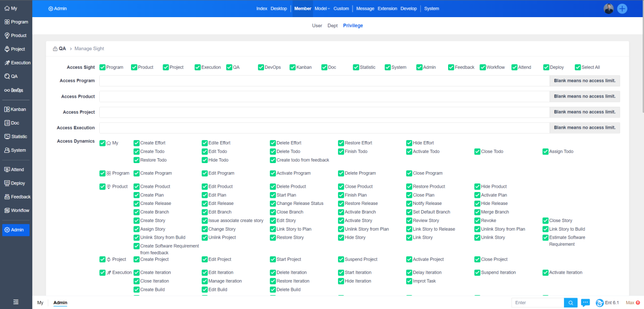Expand the Model dropdown in top menu

[x=322, y=9]
